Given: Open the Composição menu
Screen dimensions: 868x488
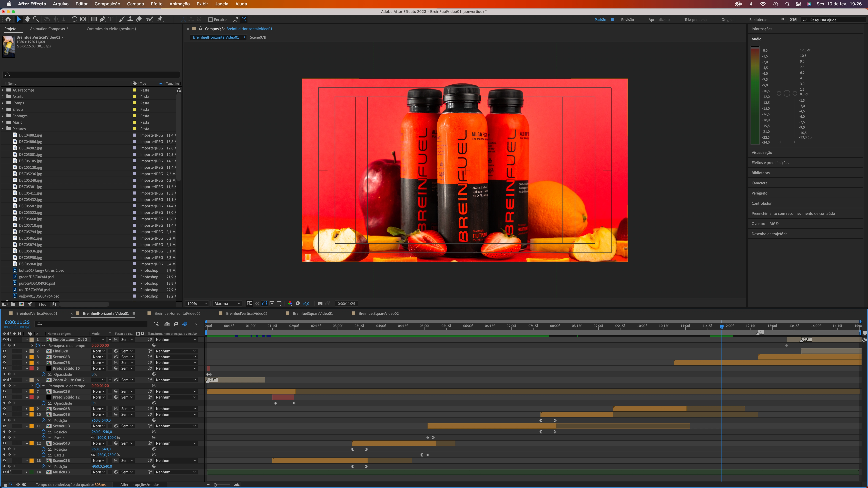Looking at the screenshot, I should coord(107,4).
